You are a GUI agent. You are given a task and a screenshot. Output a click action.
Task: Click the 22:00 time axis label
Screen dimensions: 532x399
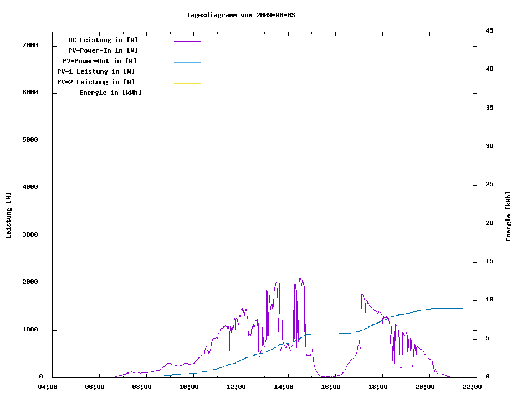point(472,387)
